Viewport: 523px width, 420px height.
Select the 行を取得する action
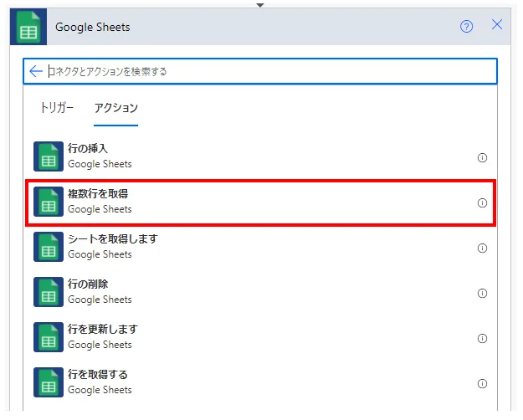[100, 382]
